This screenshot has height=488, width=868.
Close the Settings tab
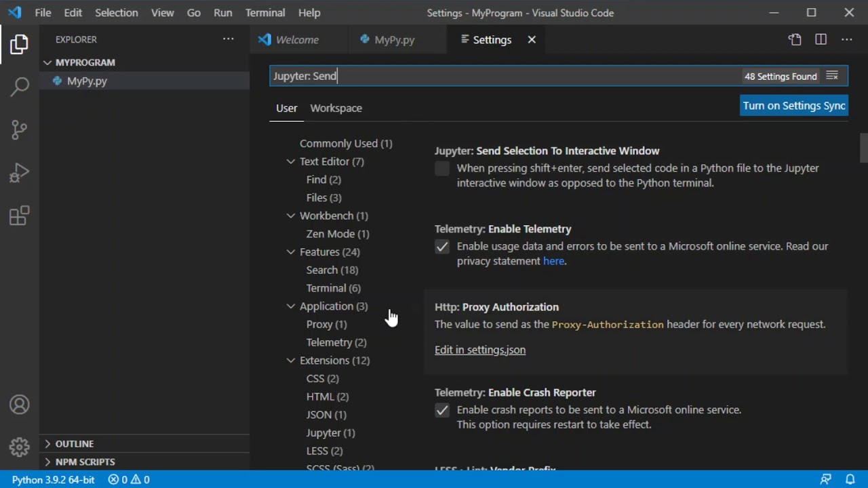click(532, 40)
